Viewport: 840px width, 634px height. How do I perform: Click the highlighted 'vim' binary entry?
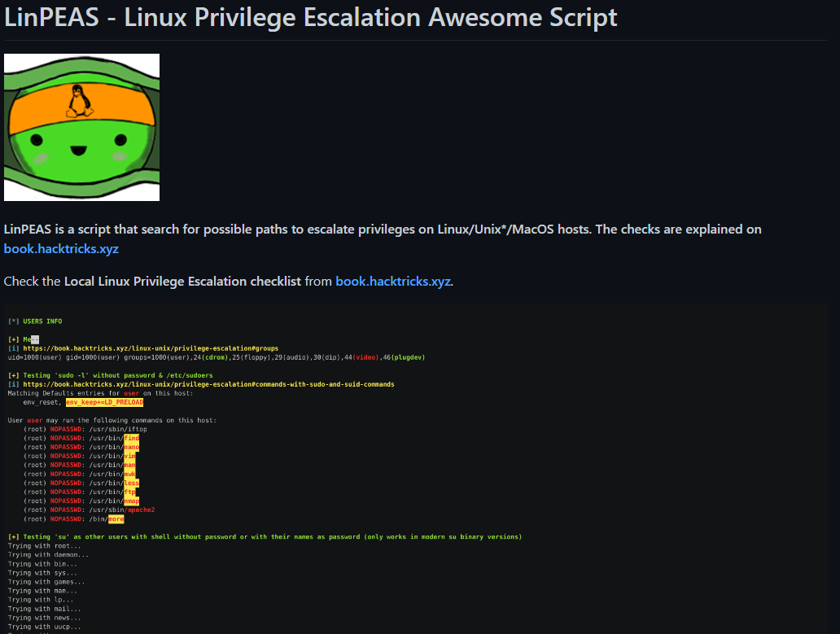[129, 456]
